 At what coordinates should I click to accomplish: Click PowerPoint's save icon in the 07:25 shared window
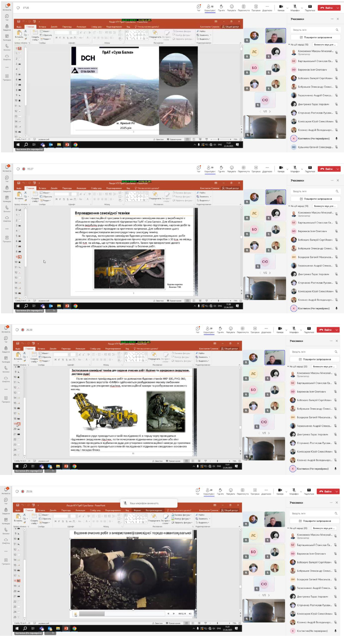tap(19, 21)
